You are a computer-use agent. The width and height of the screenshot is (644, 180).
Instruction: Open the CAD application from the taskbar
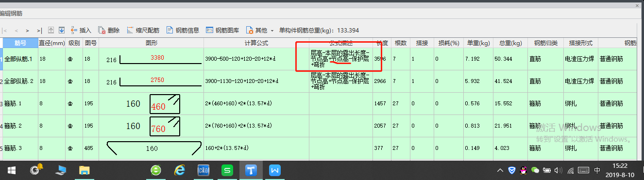pyautogui.click(x=203, y=170)
